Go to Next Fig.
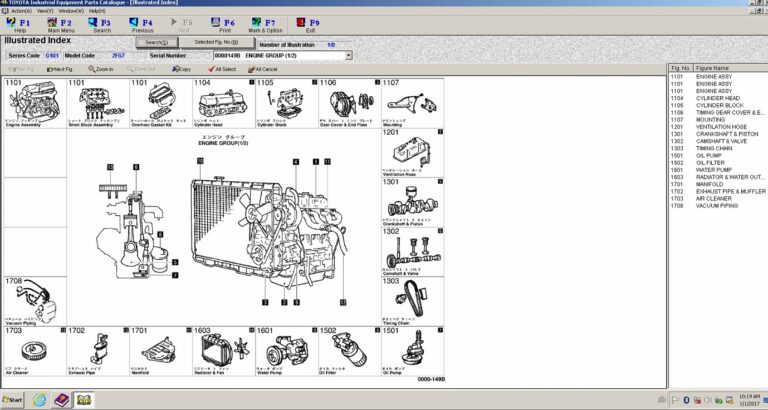The width and height of the screenshot is (768, 410). (x=58, y=69)
